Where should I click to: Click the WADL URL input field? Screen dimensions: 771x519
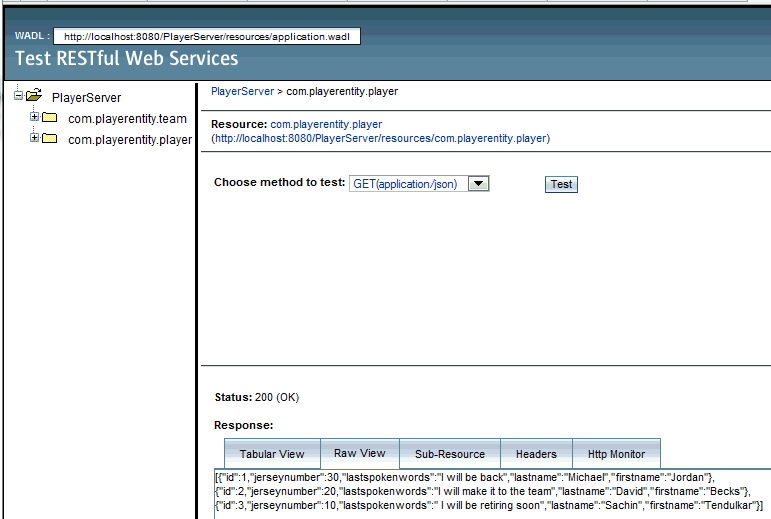click(207, 36)
